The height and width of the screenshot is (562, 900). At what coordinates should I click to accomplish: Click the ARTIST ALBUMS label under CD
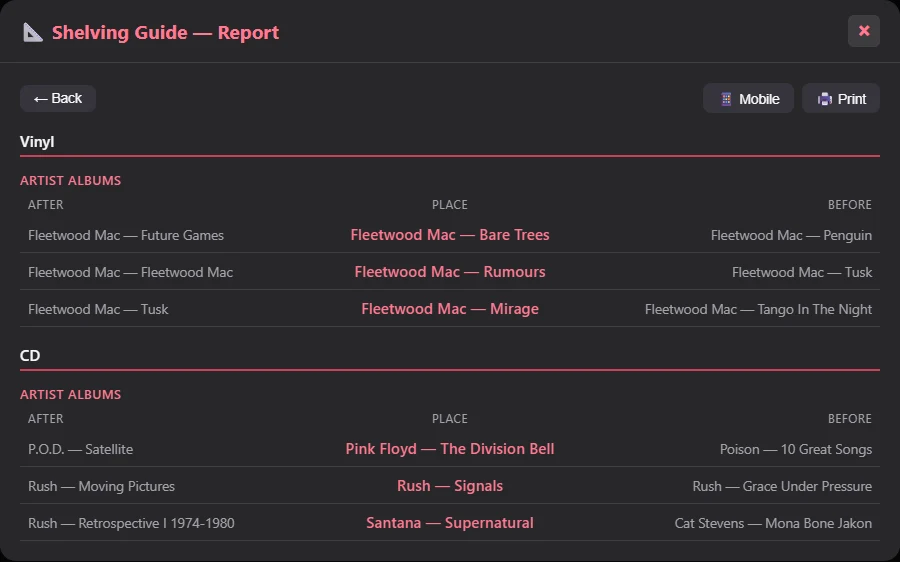pyautogui.click(x=71, y=394)
